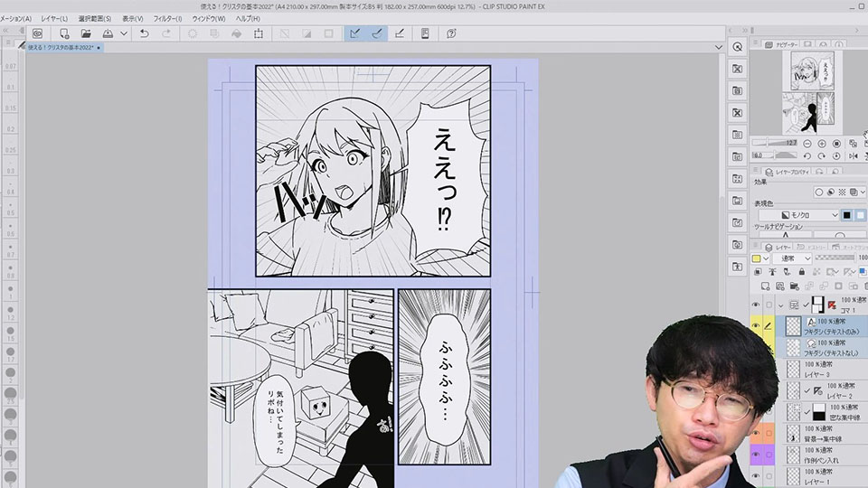Open a file with the folder icon
868x488 pixels.
point(86,33)
